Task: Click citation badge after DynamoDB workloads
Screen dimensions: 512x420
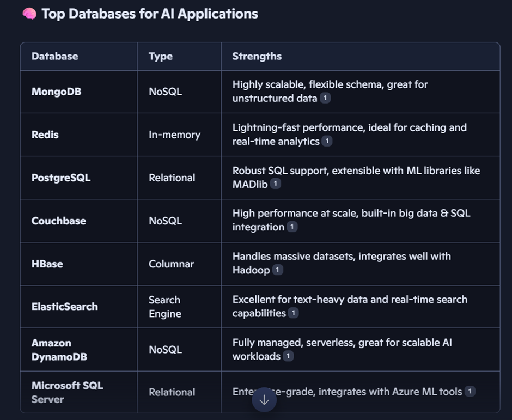Action: [x=288, y=356]
